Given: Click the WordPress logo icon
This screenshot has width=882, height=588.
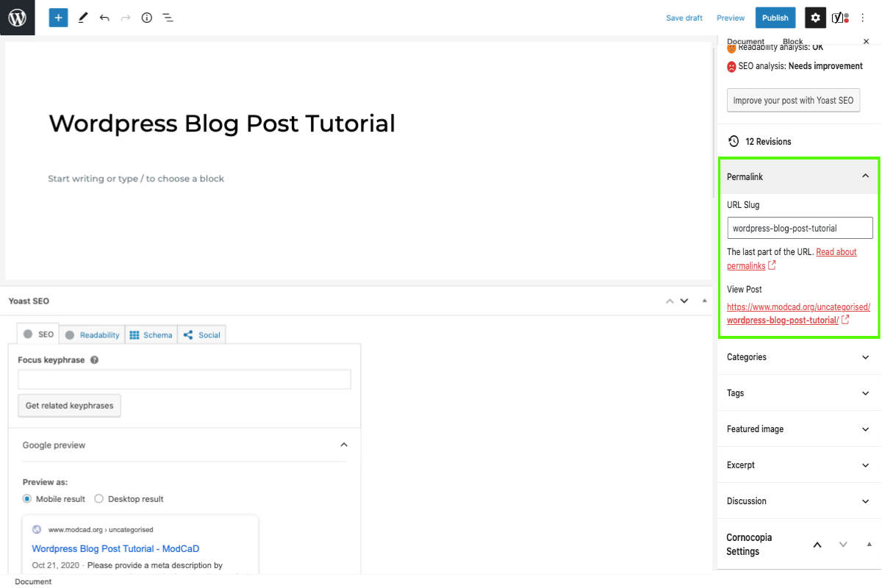Looking at the screenshot, I should [x=17, y=18].
